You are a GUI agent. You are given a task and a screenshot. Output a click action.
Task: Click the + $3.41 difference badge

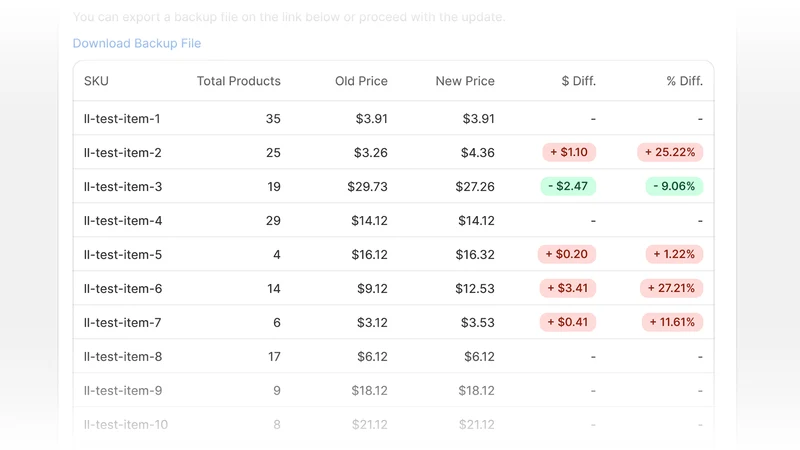(568, 288)
